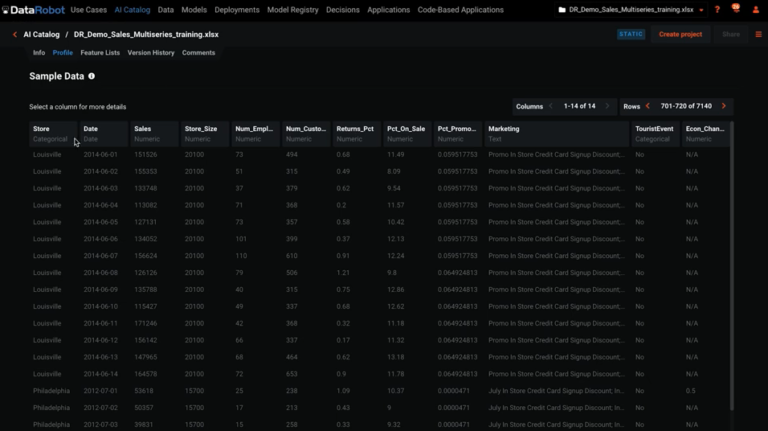Select the Sales column header
Viewport: 768px width, 431px height.
(x=155, y=134)
